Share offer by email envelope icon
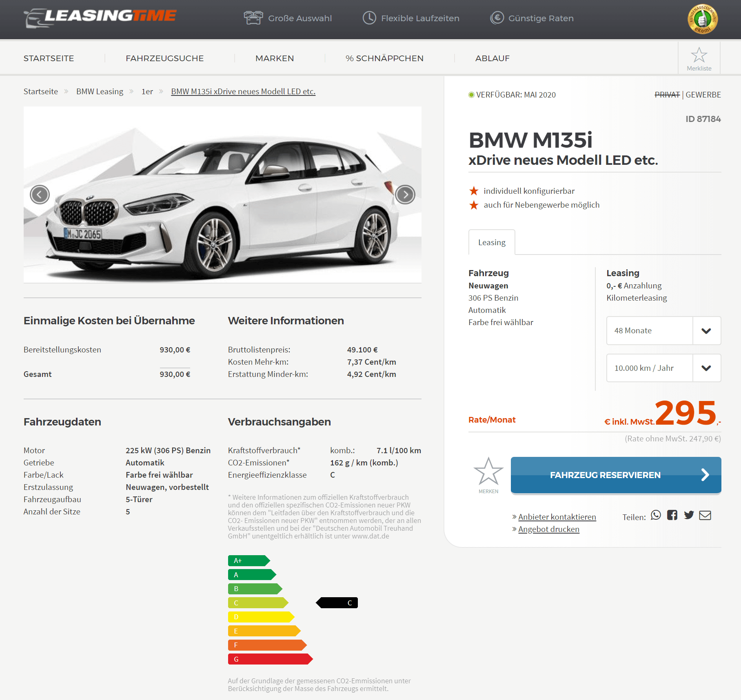The image size is (741, 700). click(705, 515)
